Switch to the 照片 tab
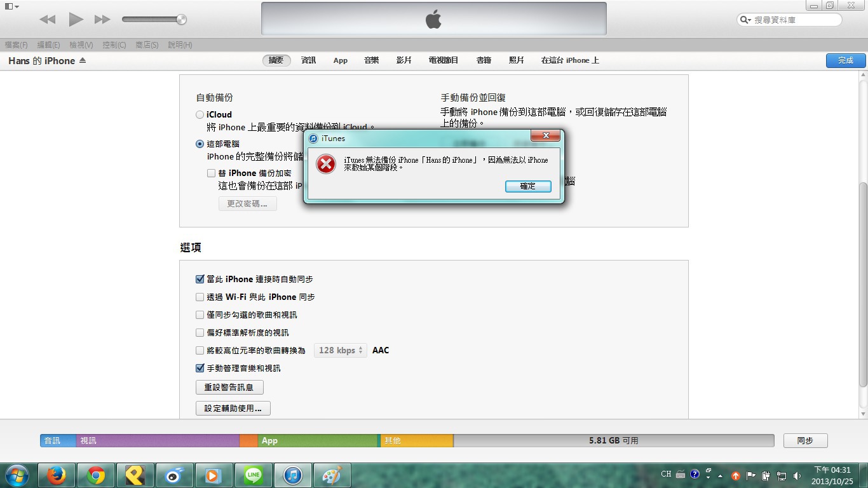The height and width of the screenshot is (488, 868). click(x=517, y=60)
